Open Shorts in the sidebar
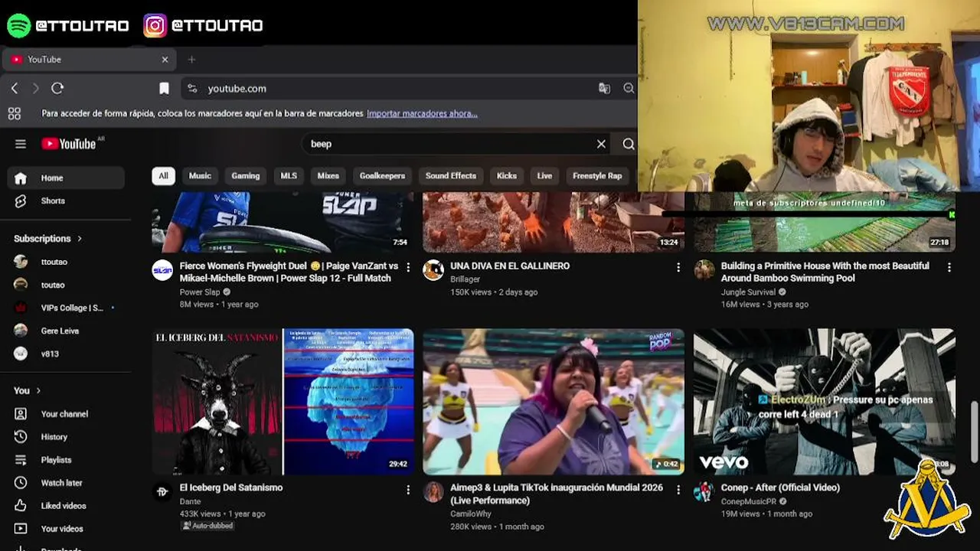Screen dimensions: 980x551 pos(66,201)
